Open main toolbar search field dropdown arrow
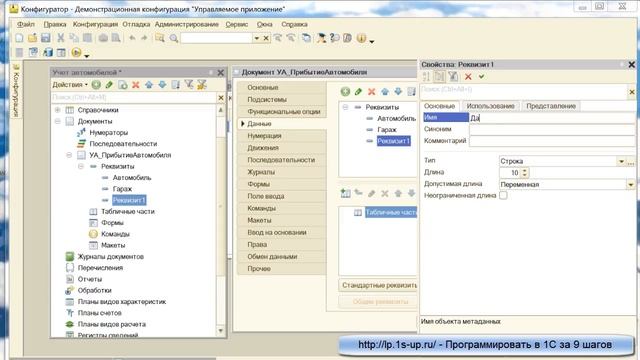The width and height of the screenshot is (640, 360). [x=256, y=38]
